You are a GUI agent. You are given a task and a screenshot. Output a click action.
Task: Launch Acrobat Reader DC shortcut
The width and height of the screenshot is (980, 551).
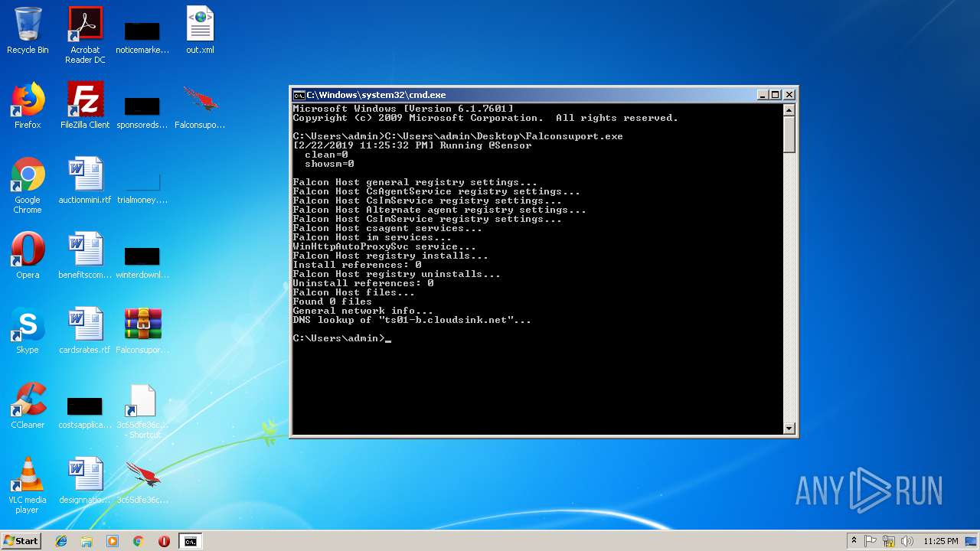pyautogui.click(x=85, y=34)
